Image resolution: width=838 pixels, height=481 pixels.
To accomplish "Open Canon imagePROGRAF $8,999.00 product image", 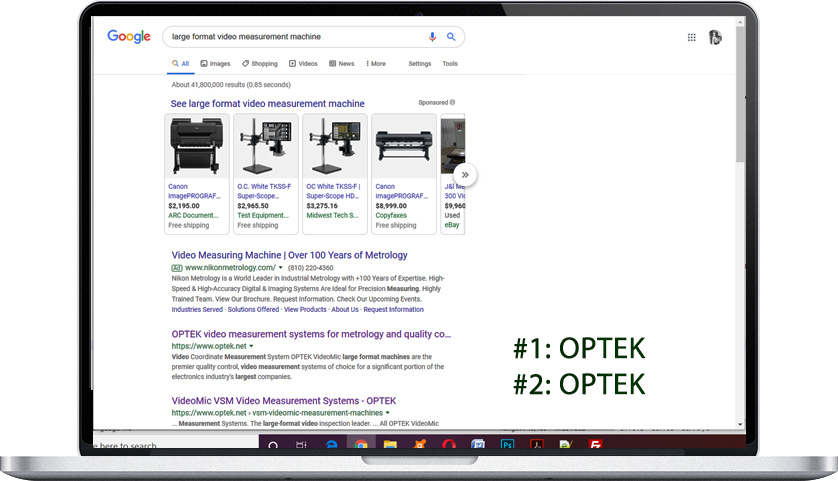I will pos(404,146).
